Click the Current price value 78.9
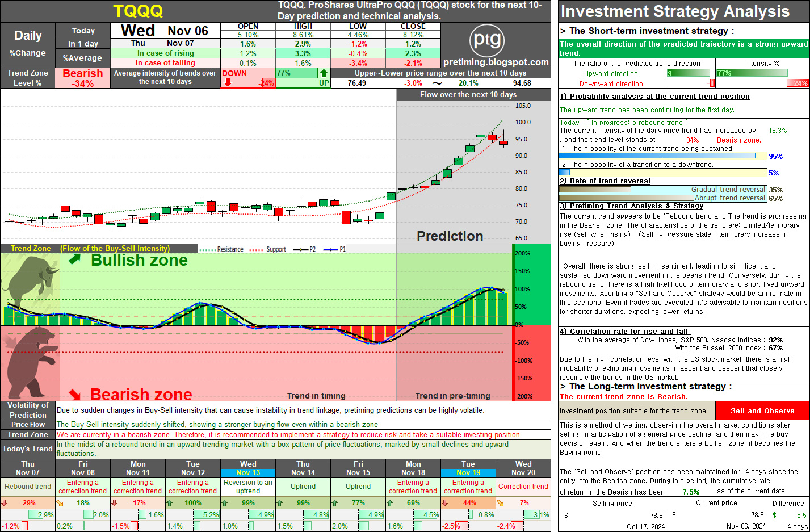The width and height of the screenshot is (810, 532). 758,516
